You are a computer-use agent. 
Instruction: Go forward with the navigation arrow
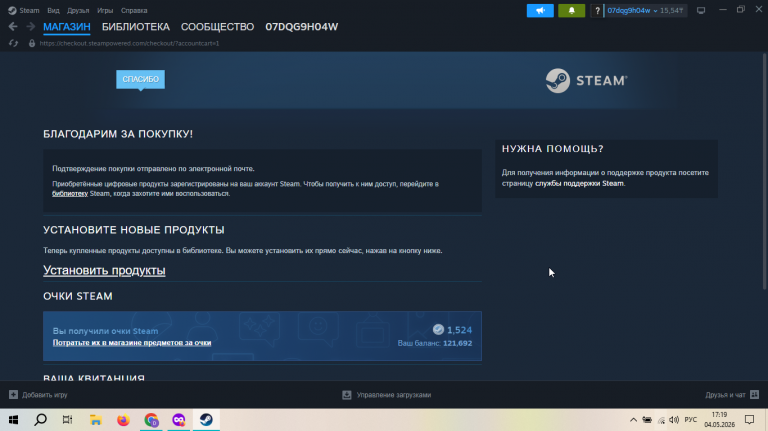(30, 26)
